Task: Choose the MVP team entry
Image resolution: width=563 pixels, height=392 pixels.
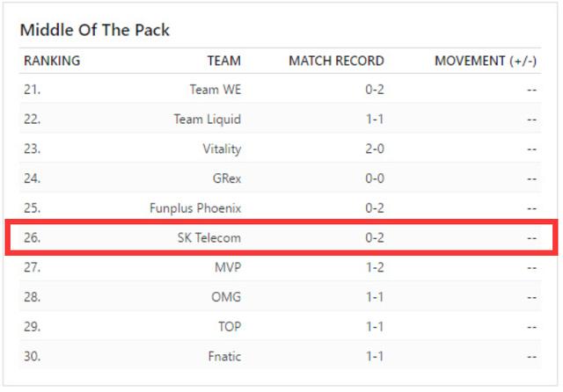Action: (x=227, y=267)
